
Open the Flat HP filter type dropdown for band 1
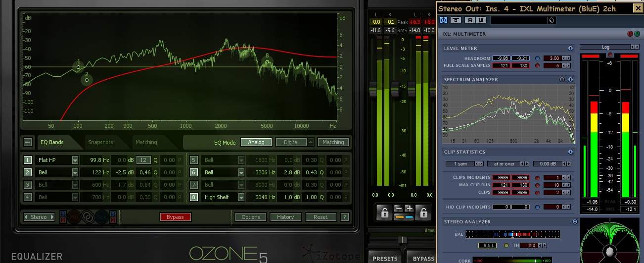click(75, 160)
